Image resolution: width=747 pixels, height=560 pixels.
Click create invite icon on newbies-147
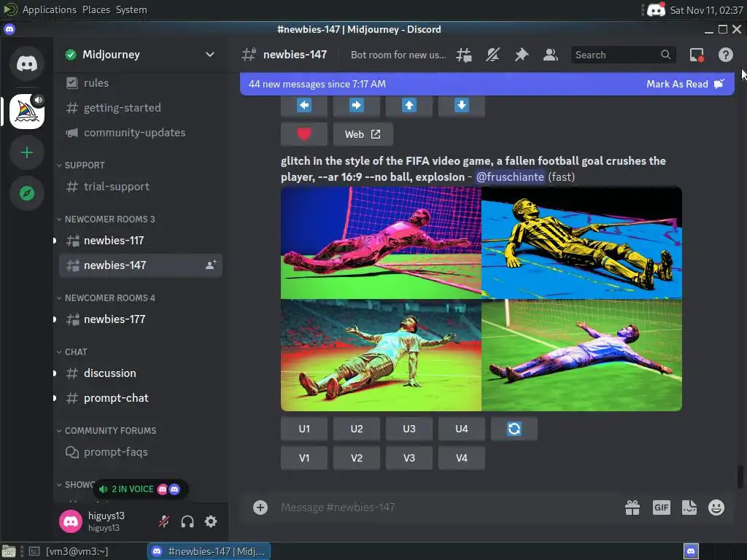tap(211, 265)
